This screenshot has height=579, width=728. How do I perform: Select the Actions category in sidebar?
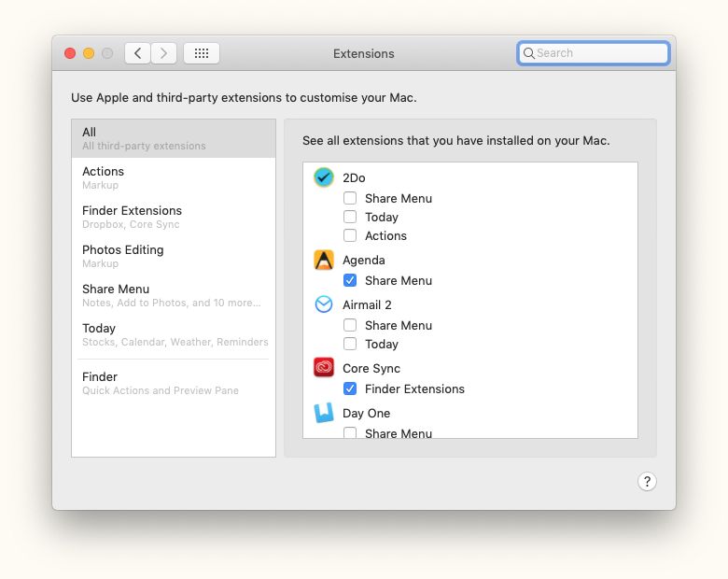click(174, 177)
